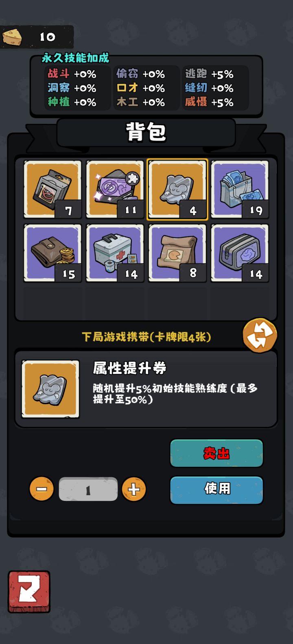The image size is (293, 644).
Task: Click the red back arrow button
Action: click(29, 592)
